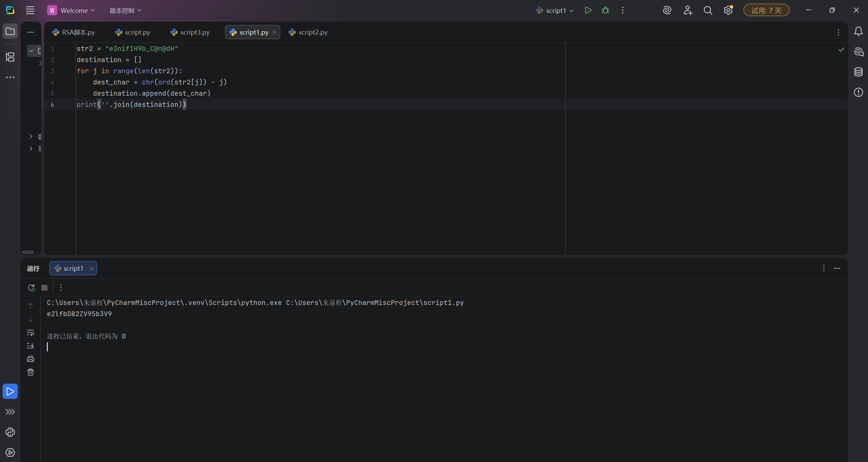Toggle scroll-to-end in the run console

coord(31,346)
